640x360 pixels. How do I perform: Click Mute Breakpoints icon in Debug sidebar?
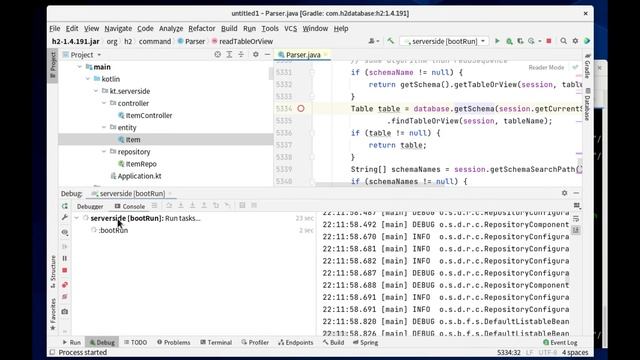pyautogui.click(x=64, y=297)
